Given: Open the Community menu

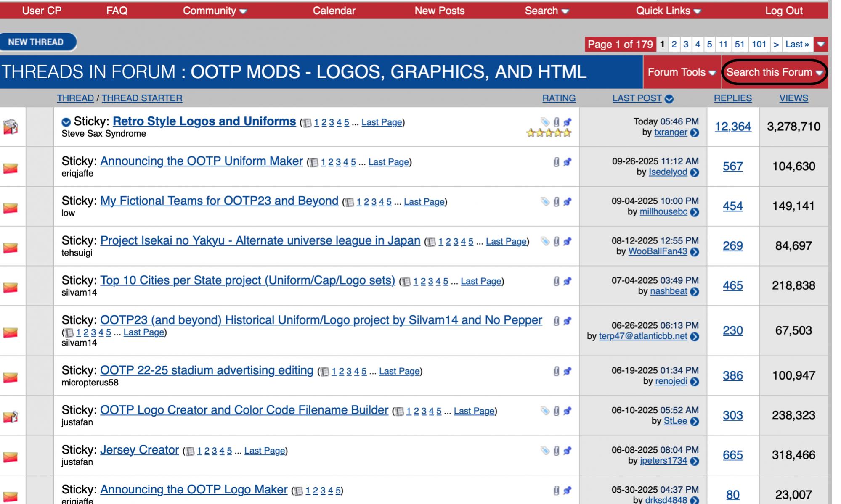Looking at the screenshot, I should point(214,11).
